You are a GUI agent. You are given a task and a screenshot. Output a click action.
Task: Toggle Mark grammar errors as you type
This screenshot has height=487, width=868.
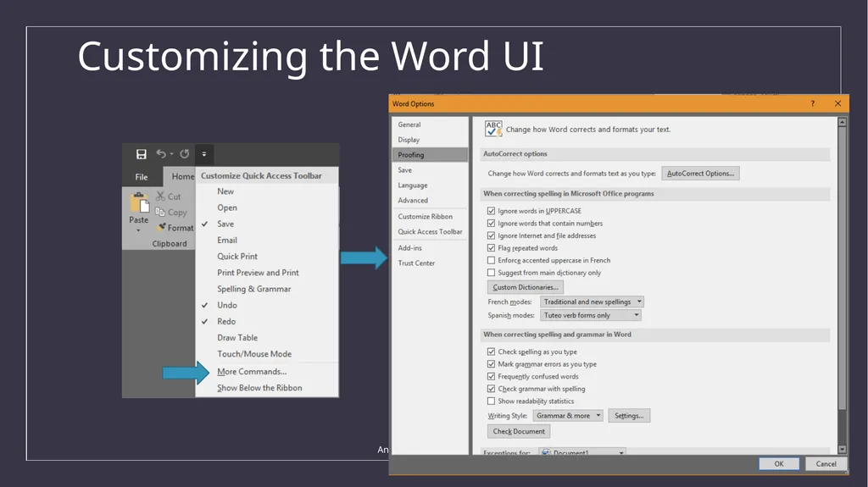491,364
